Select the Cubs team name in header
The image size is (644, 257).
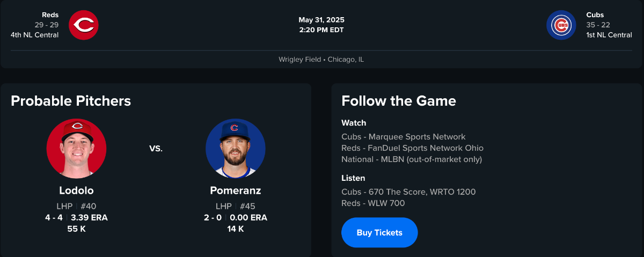595,15
